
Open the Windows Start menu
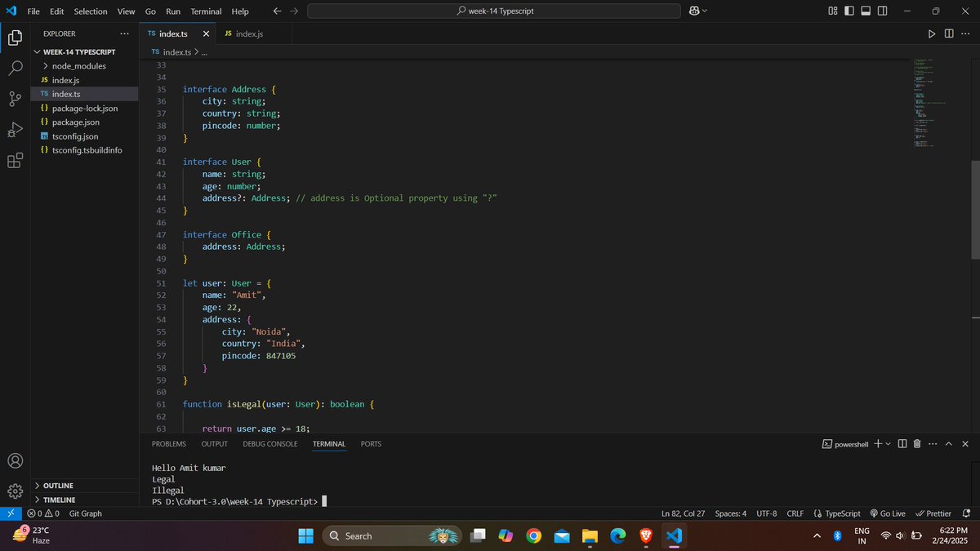305,535
